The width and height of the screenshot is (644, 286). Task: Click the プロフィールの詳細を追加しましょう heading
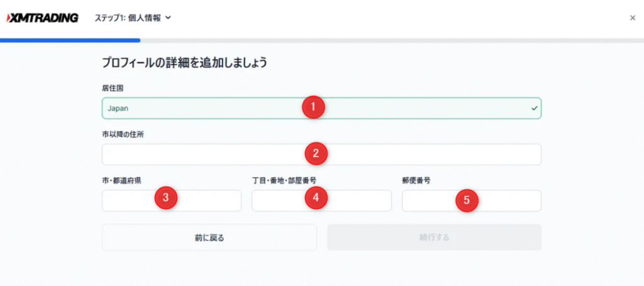pyautogui.click(x=184, y=62)
